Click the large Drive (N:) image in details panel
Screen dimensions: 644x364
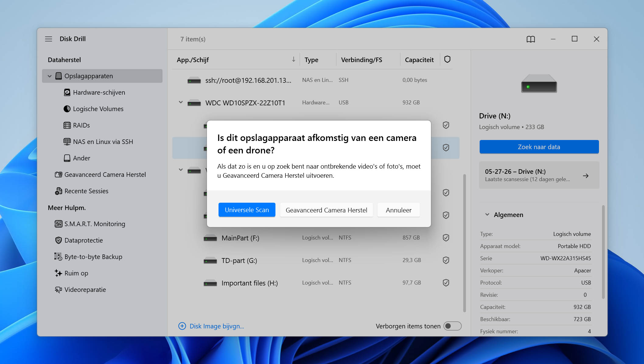click(x=539, y=84)
